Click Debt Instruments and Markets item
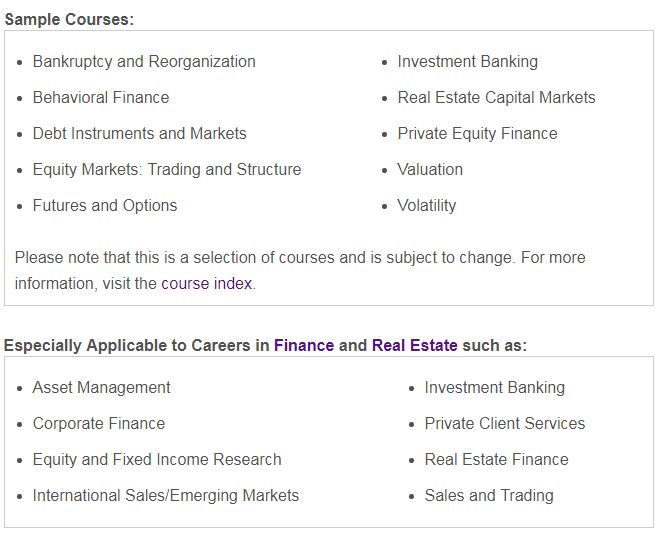Screen dimensions: 661x534 click(140, 134)
